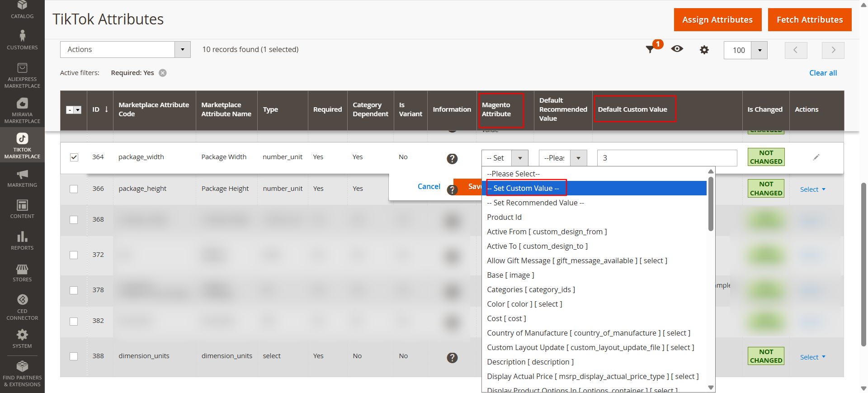Click the Default Custom Value input field

click(666, 158)
